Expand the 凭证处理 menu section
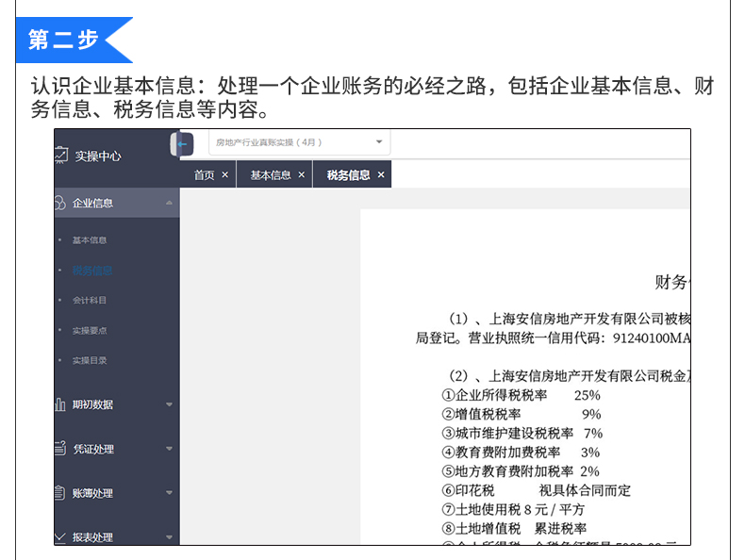745x560 pixels. (169, 449)
